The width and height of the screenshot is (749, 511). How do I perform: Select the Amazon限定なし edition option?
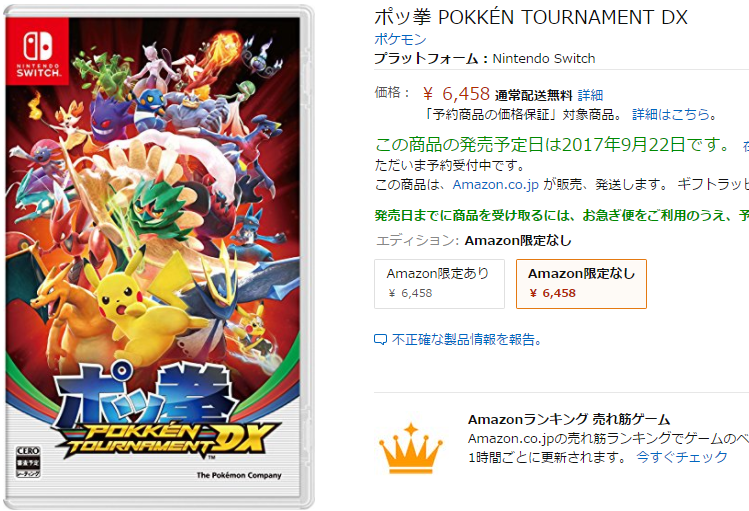pyautogui.click(x=581, y=284)
